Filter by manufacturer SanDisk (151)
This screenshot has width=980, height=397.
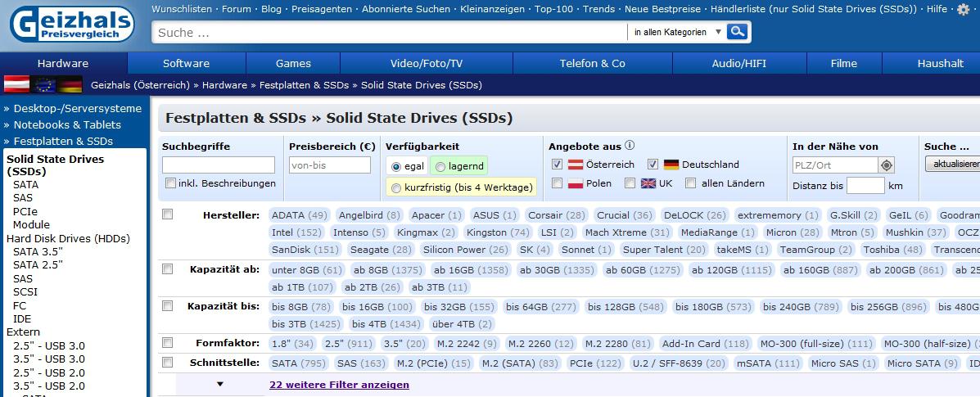[x=305, y=250]
